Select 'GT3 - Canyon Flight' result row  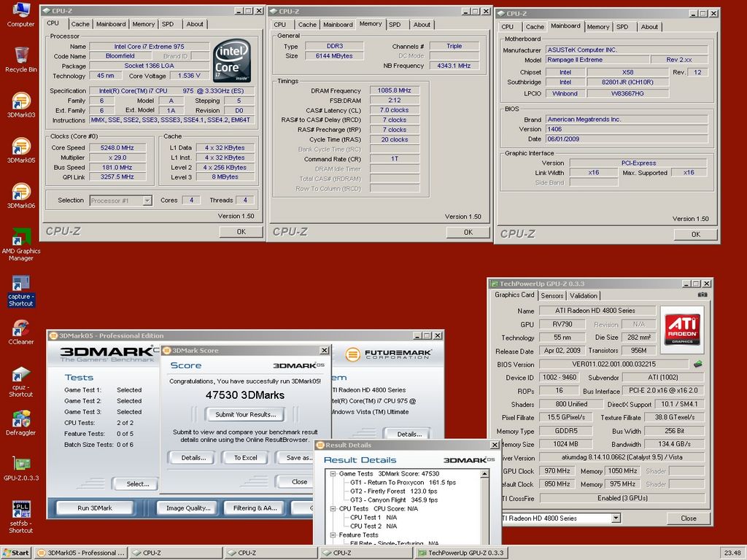(394, 500)
